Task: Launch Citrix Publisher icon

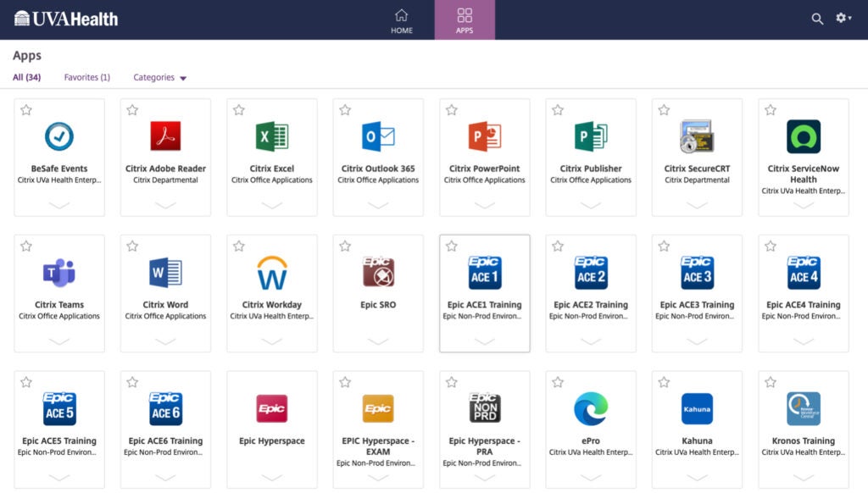Action: 591,136
